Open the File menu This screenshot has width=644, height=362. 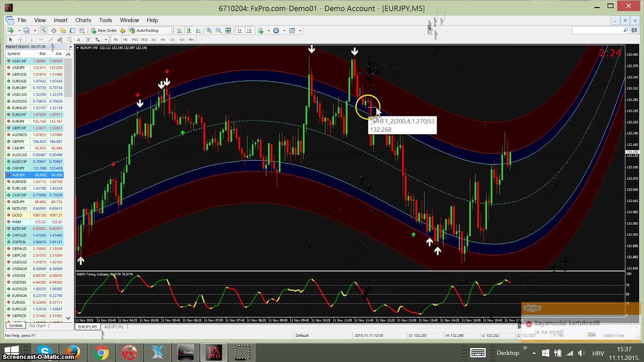pos(22,20)
